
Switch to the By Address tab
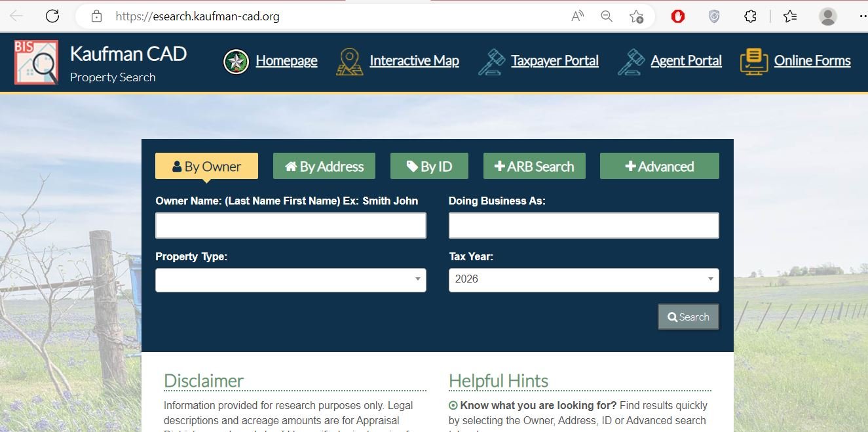coord(324,167)
